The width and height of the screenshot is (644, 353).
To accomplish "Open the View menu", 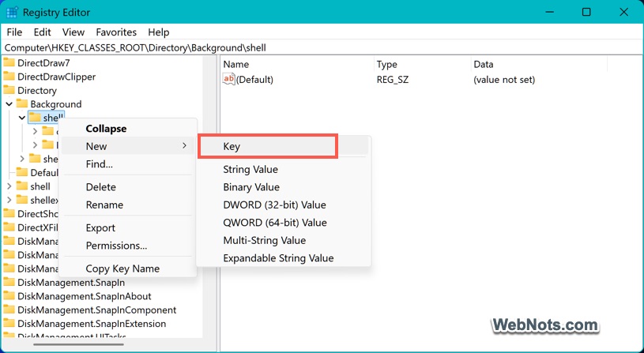I will click(73, 32).
